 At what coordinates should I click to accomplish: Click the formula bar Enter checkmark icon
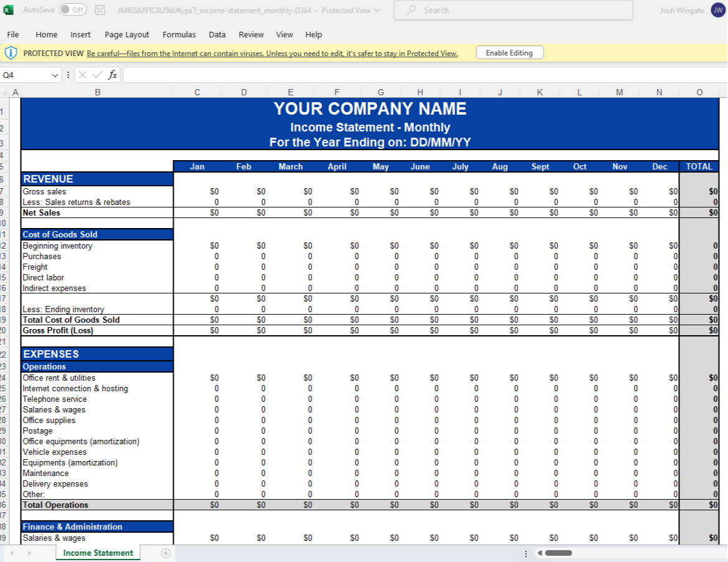point(97,75)
